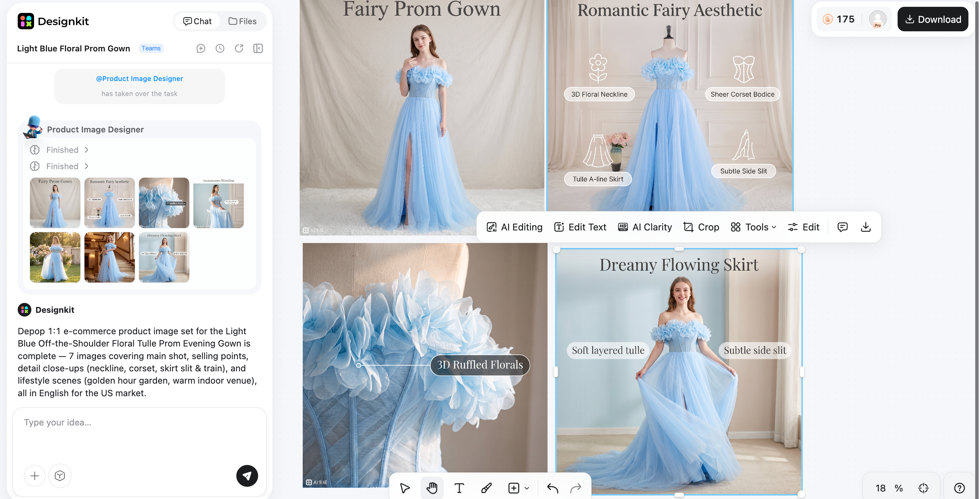Switch to the Files tab
Viewport: 980px width, 499px height.
242,21
